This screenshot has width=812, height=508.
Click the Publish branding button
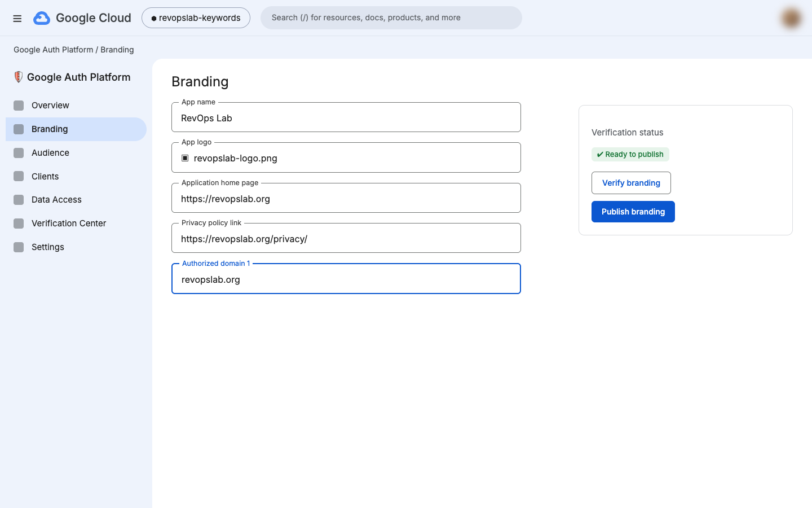click(x=633, y=212)
